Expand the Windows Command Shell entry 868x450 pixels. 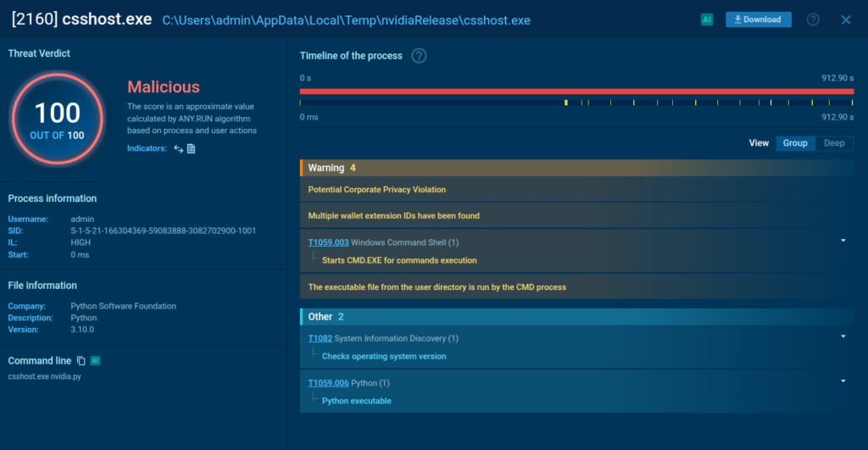[x=843, y=242]
